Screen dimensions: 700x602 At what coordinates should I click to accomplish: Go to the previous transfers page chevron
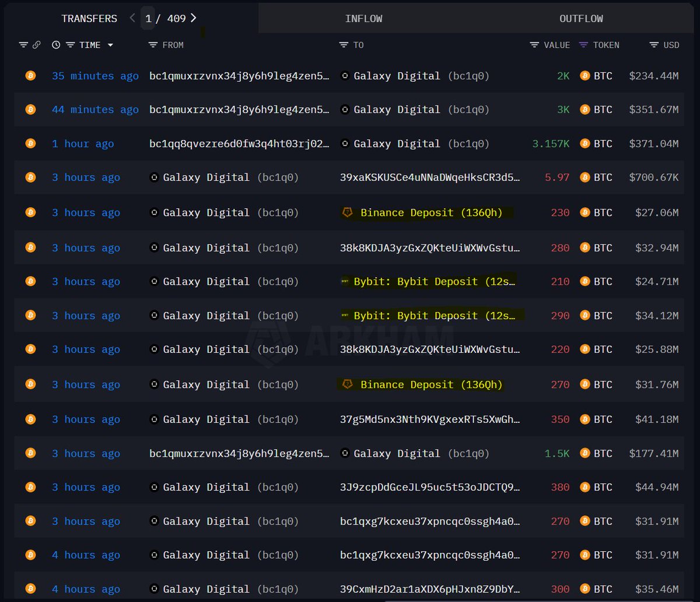132,18
